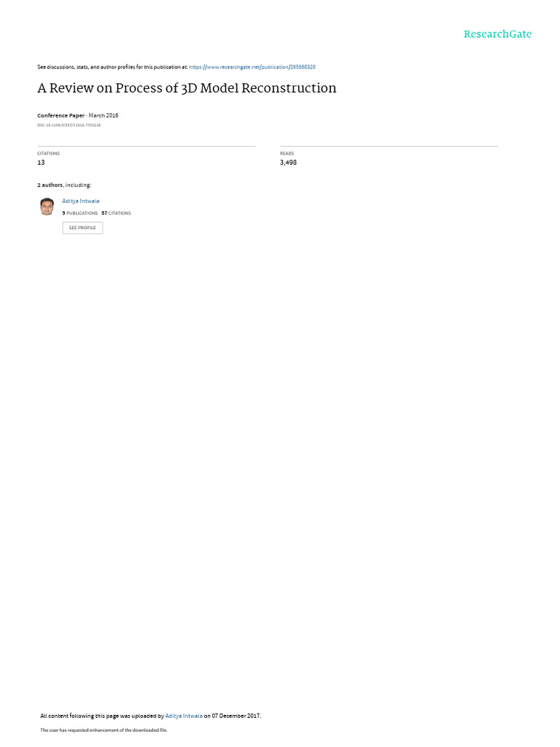Screen dimensions: 560x747
Task: Open Aditya Intwala link in upload footer
Action: (x=183, y=716)
